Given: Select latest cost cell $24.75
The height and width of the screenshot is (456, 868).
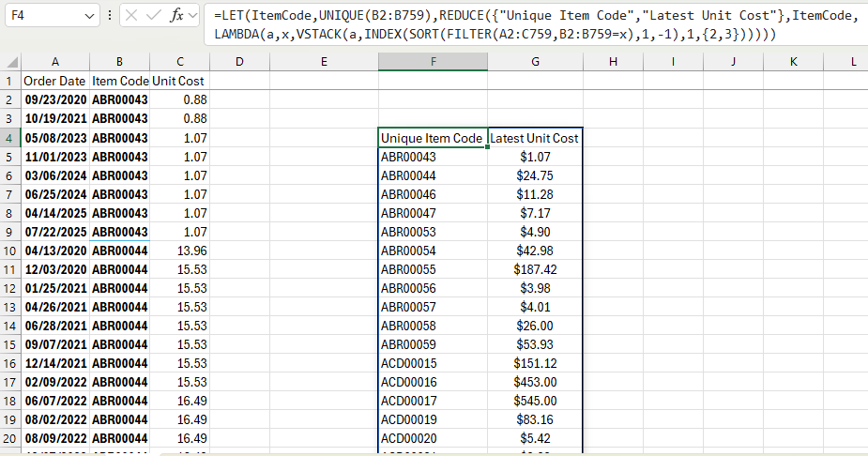Looking at the screenshot, I should [535, 175].
